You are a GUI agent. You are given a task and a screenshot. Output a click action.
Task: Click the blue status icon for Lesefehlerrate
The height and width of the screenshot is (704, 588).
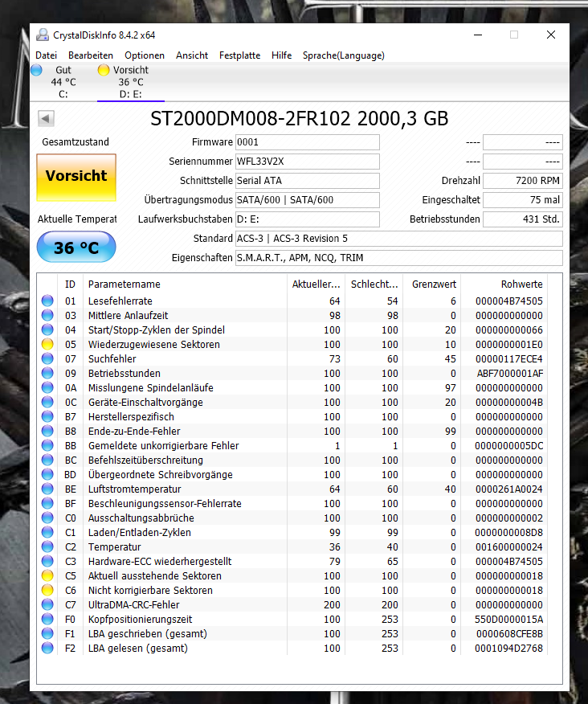pyautogui.click(x=47, y=301)
